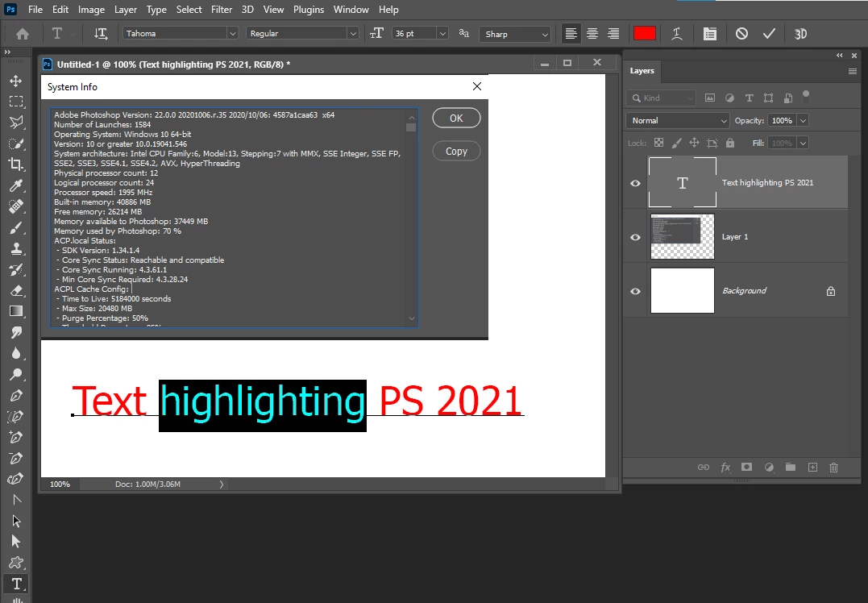Select the Polygonal Lasso tool

15,123
